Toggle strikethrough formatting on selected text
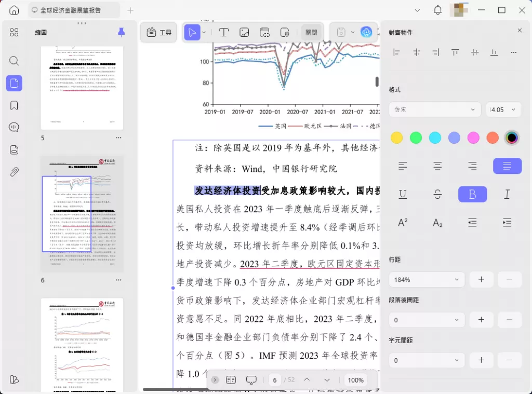Screen dimensions: 532x394 click(437, 194)
